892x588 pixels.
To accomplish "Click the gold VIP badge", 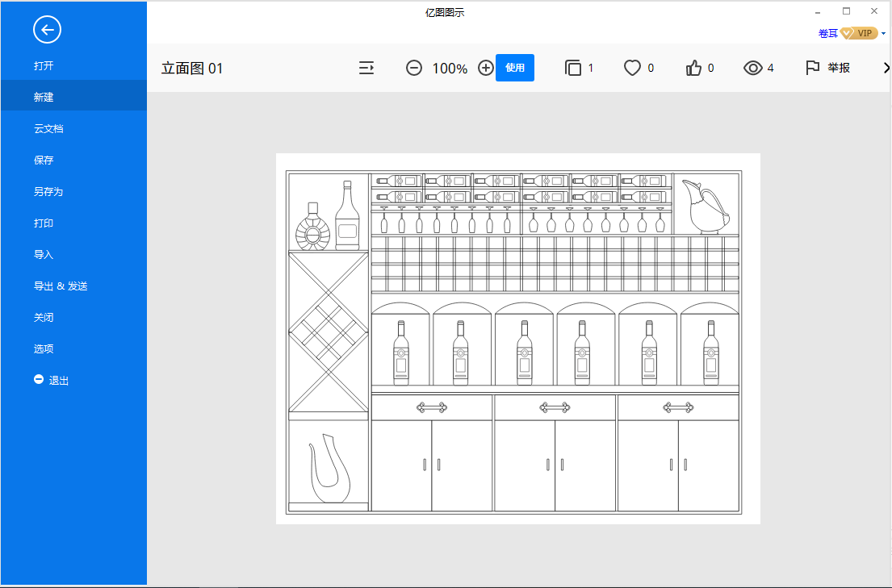I will pos(858,33).
